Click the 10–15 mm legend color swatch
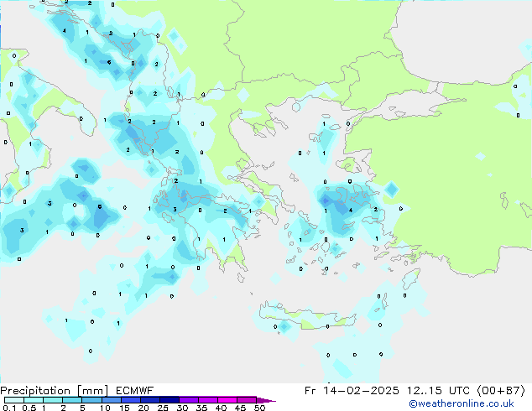532x411 pixels. tap(111, 400)
